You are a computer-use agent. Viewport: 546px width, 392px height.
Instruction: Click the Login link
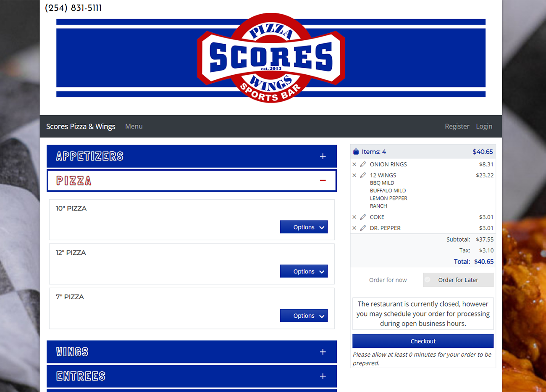pyautogui.click(x=484, y=126)
